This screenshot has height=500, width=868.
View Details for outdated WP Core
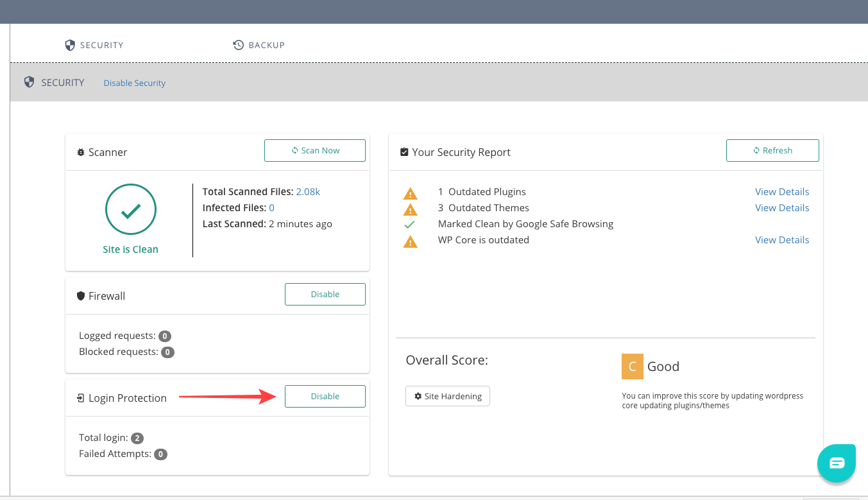pyautogui.click(x=782, y=240)
